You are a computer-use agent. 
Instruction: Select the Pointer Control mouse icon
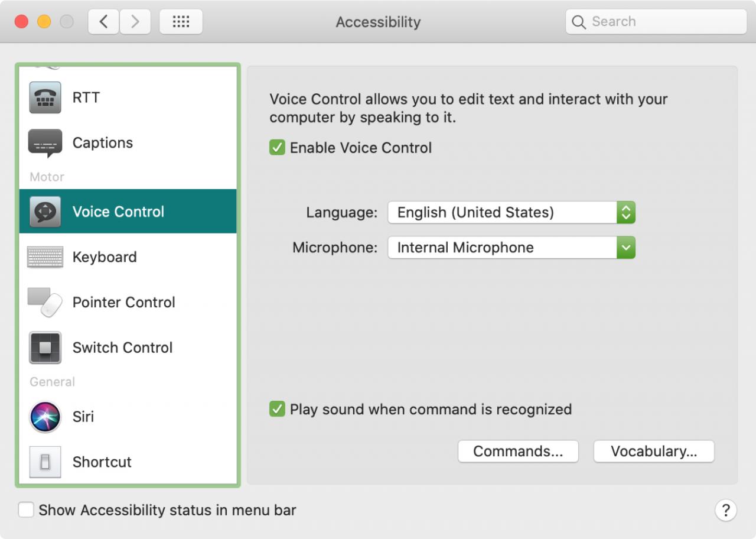click(x=45, y=303)
